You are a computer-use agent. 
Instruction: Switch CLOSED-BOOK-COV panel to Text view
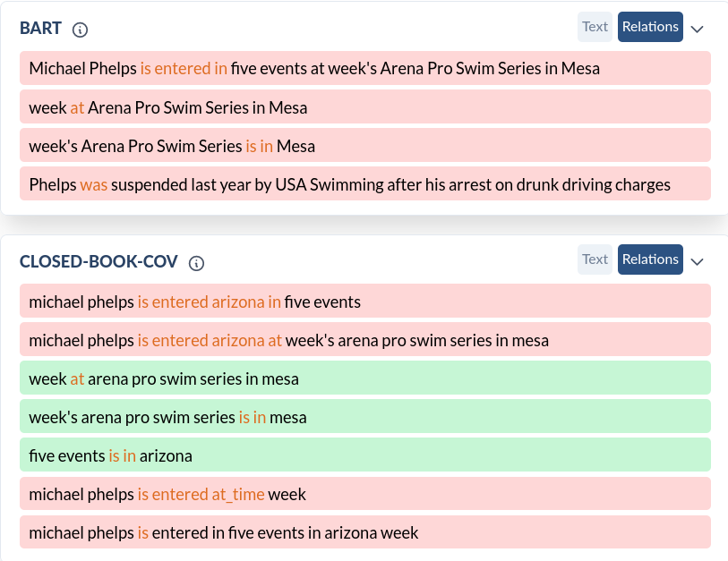click(595, 259)
